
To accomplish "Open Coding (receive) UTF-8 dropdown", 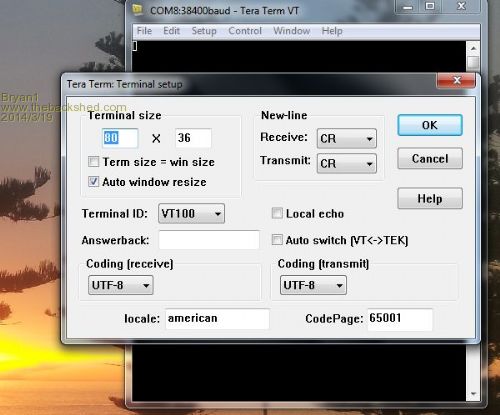I will pyautogui.click(x=121, y=285).
